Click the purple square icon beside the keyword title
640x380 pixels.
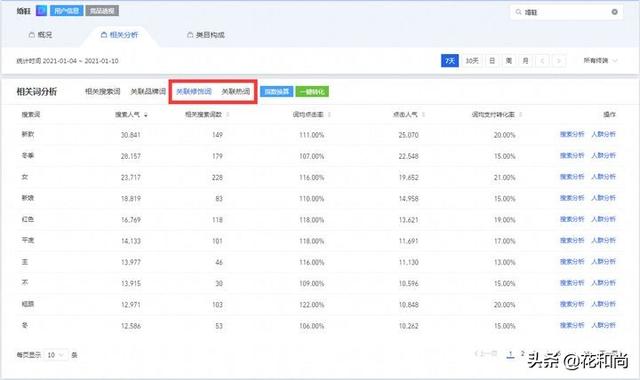41,11
